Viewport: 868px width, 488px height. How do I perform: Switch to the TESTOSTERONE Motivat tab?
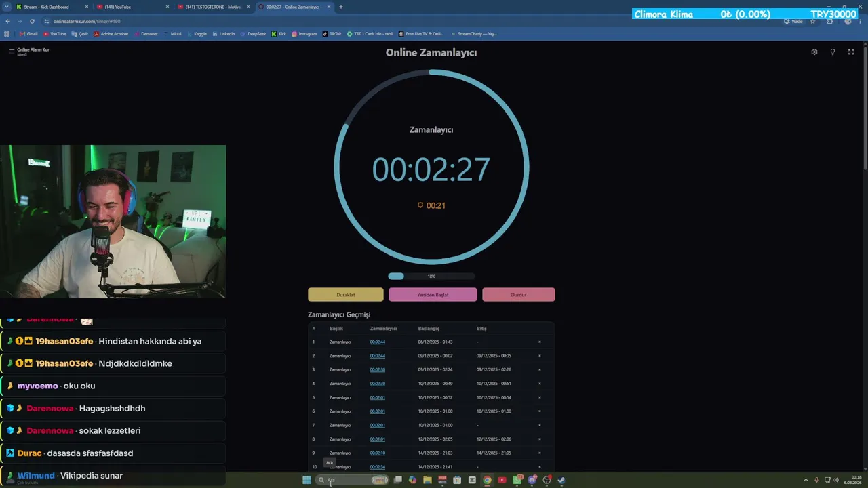click(213, 7)
